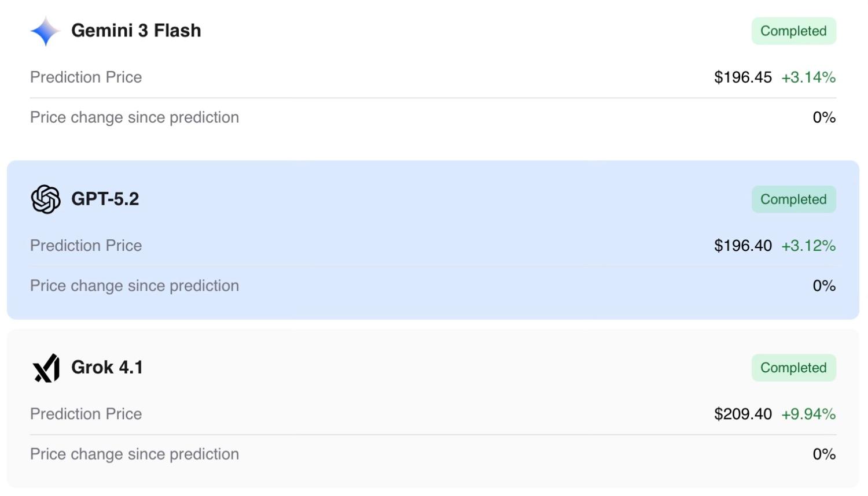Click Prediction Price label in Grok 4.1 card
Screen dimensions: 868x496
(86, 414)
